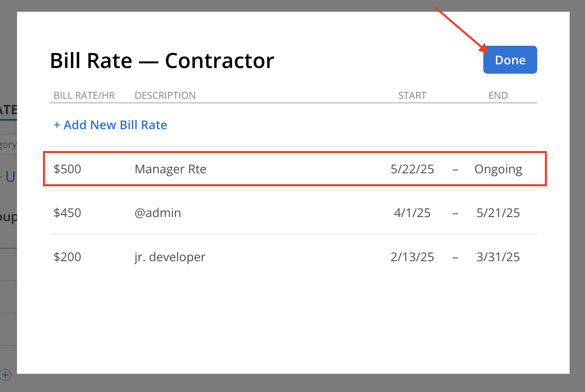Click the BILL RATE/HR column header
585x392 pixels.
84,96
